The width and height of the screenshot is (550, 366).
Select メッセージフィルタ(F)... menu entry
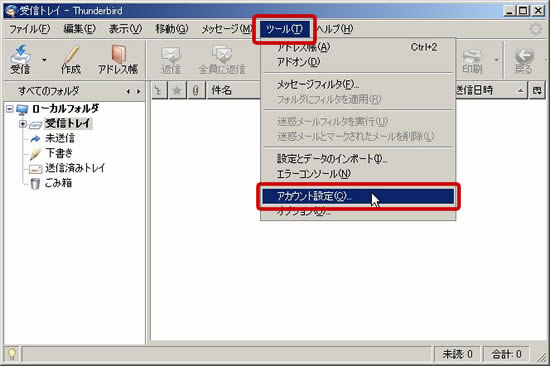tap(358, 84)
